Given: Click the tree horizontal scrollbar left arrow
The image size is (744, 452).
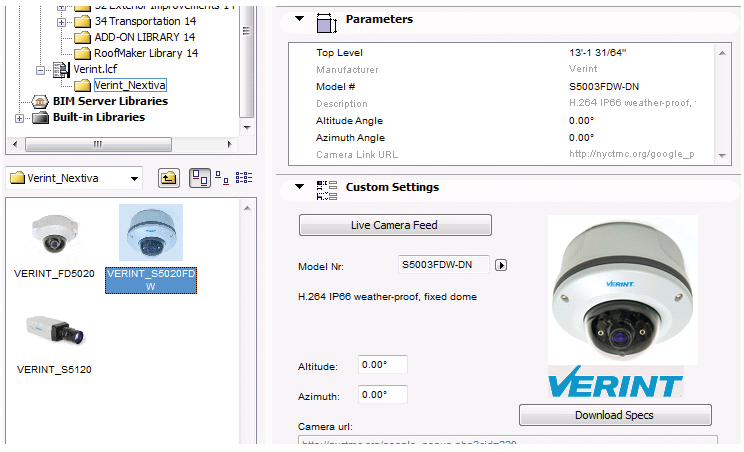Looking at the screenshot, I should coord(15,144).
